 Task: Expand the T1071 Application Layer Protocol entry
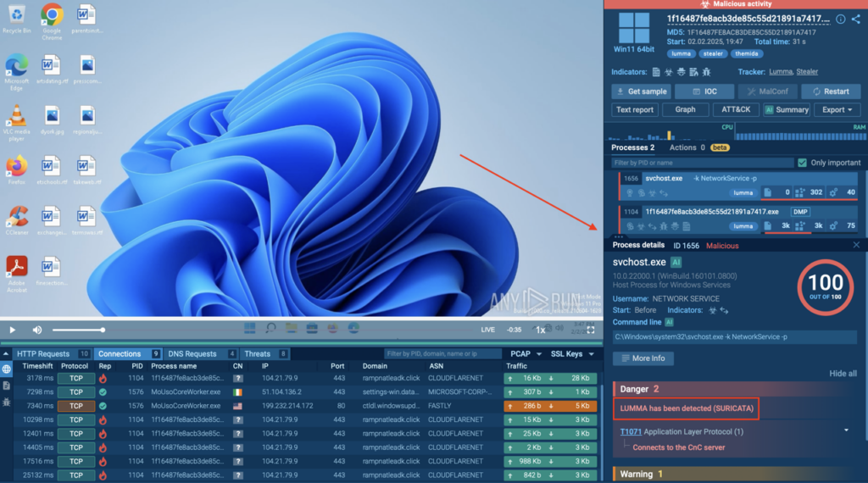[845, 431]
